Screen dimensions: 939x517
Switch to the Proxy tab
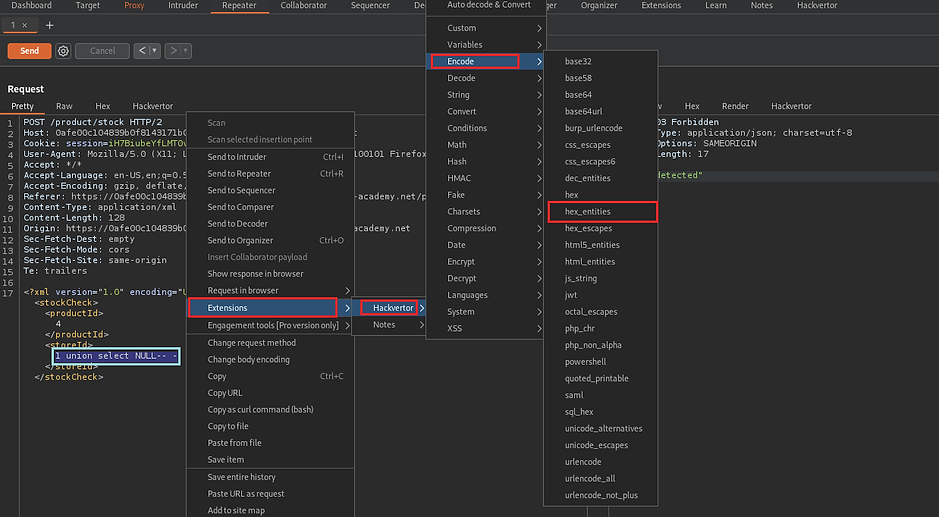[134, 6]
